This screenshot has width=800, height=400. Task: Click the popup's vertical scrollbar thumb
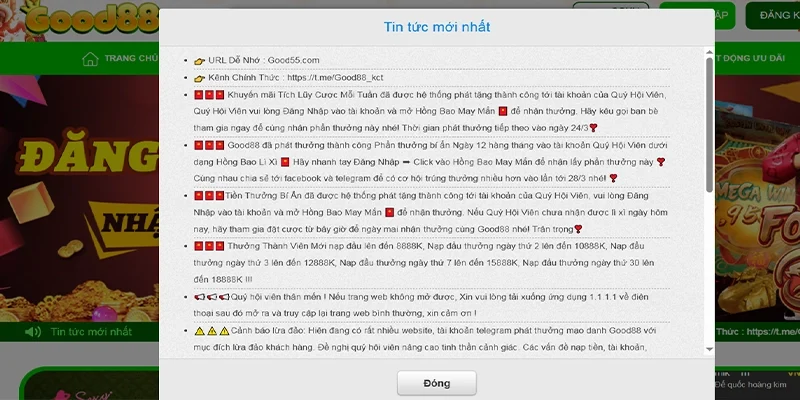click(x=709, y=125)
